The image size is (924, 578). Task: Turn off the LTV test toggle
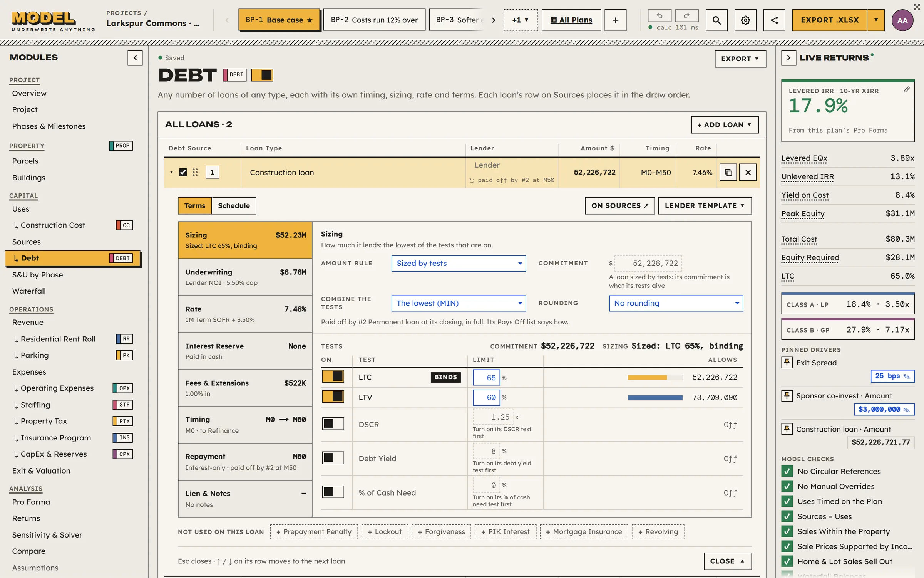pos(333,397)
